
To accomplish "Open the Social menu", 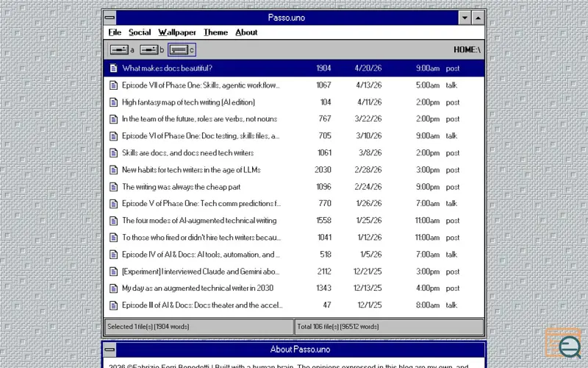I will pyautogui.click(x=140, y=32).
